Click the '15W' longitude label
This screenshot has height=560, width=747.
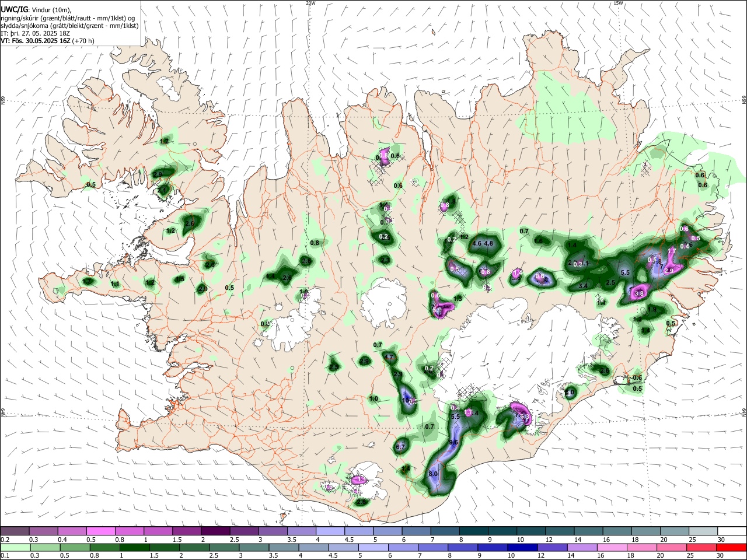pos(618,3)
